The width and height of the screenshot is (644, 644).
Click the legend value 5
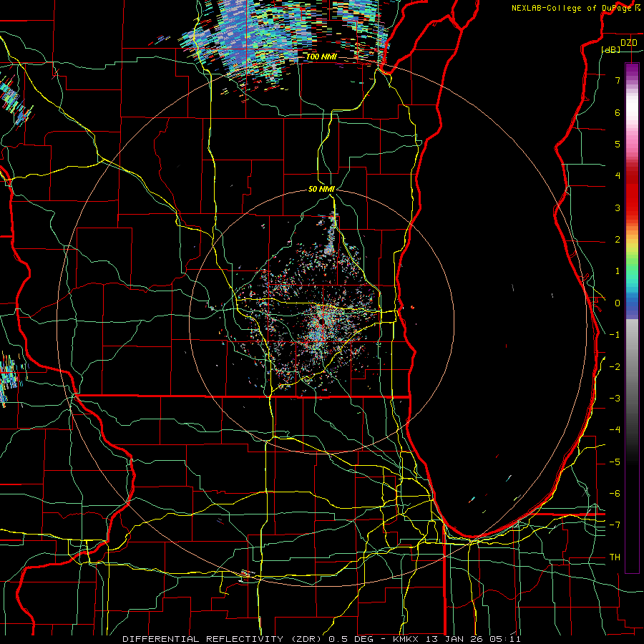tap(618, 144)
